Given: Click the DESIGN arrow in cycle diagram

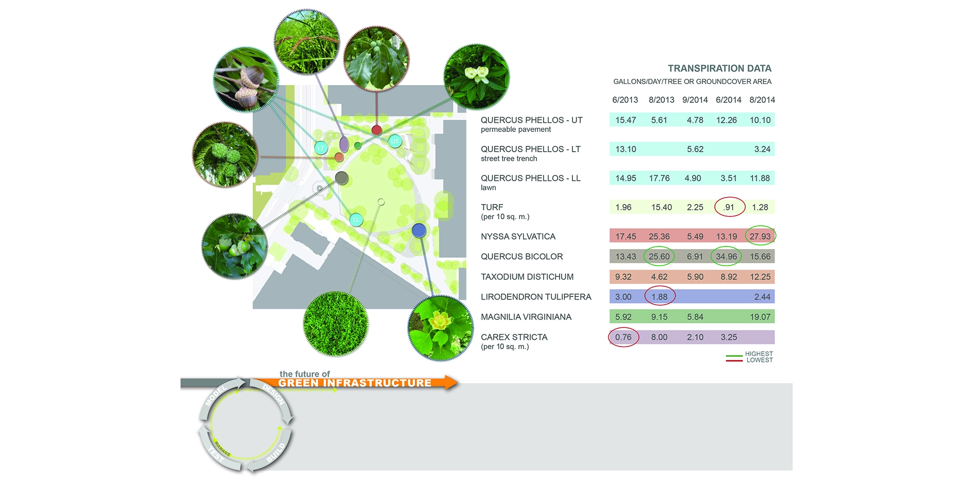Looking at the screenshot, I should tap(274, 398).
